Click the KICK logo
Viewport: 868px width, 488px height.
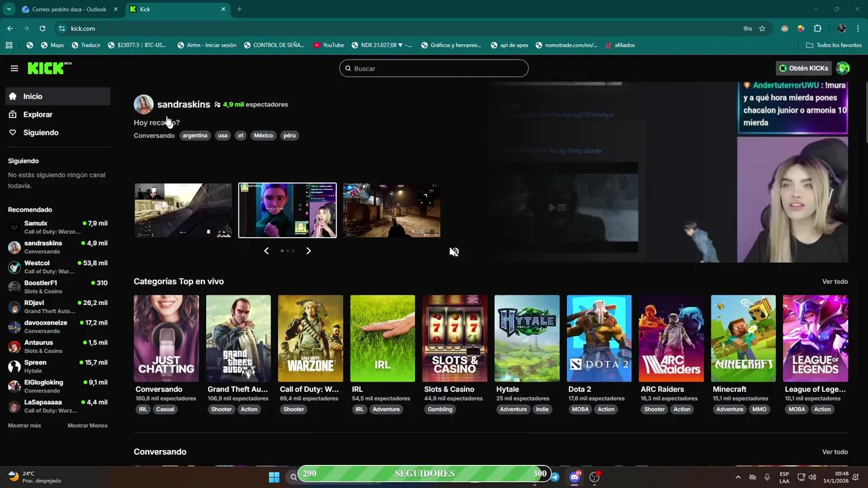point(49,68)
